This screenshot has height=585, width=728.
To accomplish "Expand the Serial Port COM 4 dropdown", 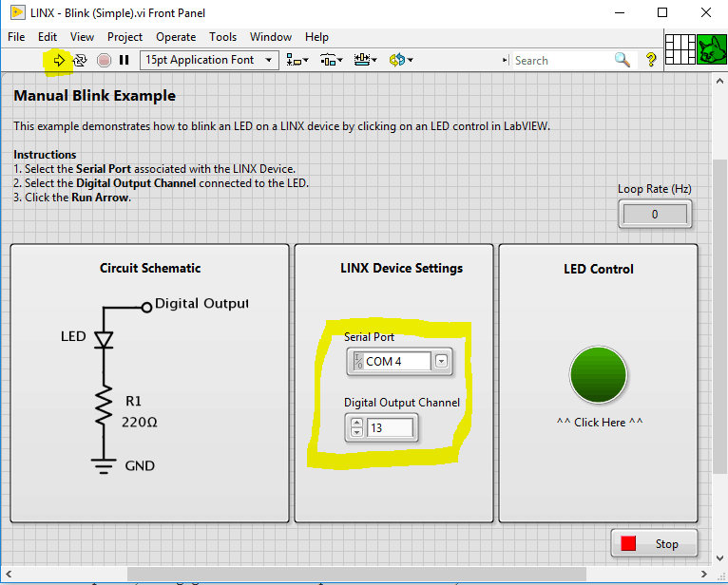I will [x=441, y=361].
